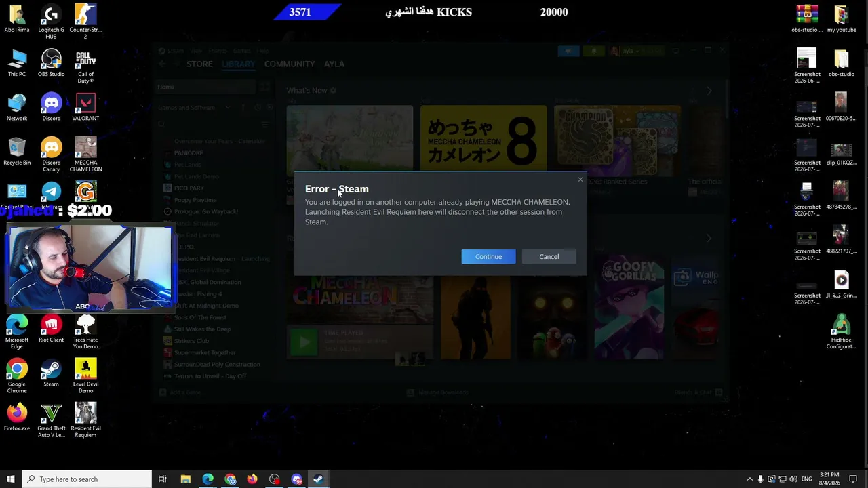Open the LIBRARY tab in Steam

tap(238, 64)
